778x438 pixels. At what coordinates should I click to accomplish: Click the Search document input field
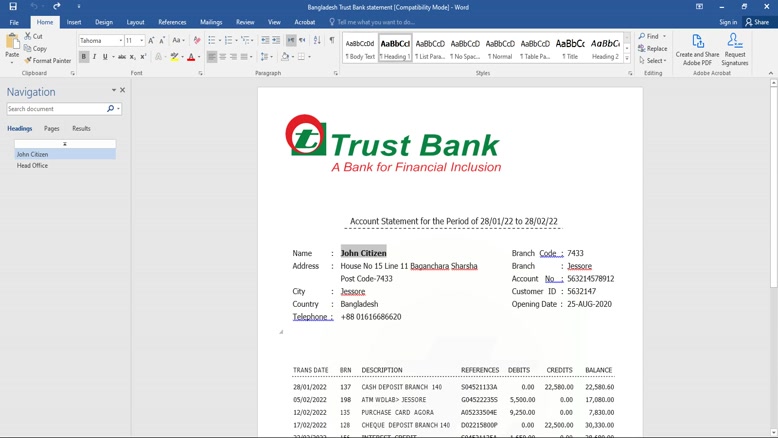coord(56,109)
